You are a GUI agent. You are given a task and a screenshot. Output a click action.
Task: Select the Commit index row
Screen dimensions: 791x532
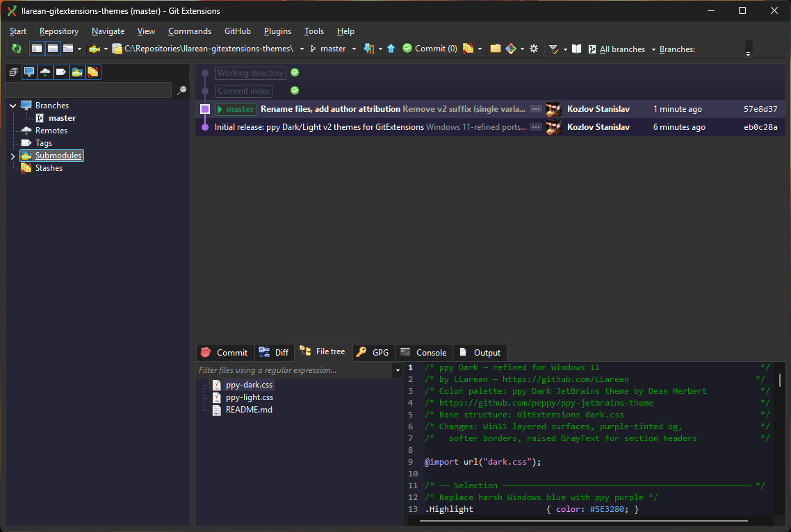(490, 91)
